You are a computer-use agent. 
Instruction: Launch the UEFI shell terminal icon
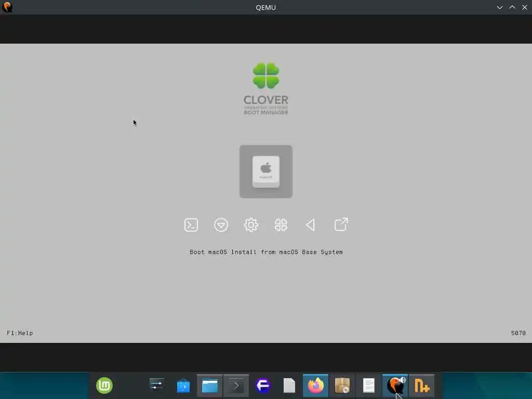(191, 225)
